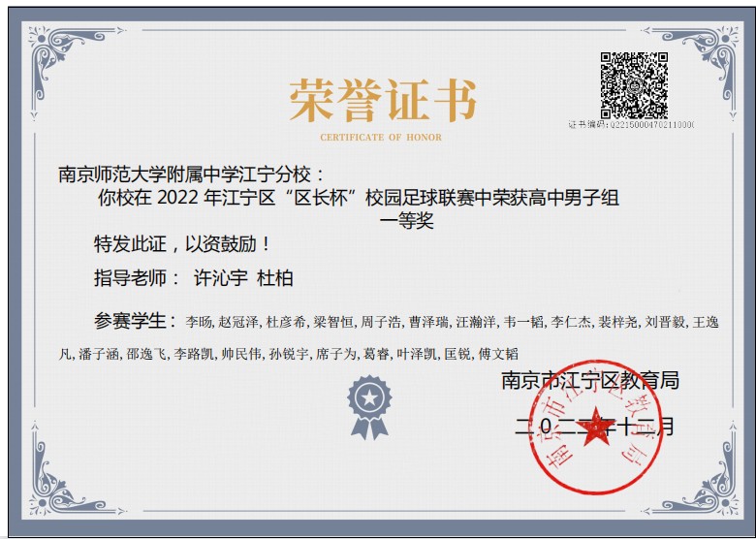756x539 pixels.
Task: Click the student name 傅文韬
Action: [x=498, y=355]
